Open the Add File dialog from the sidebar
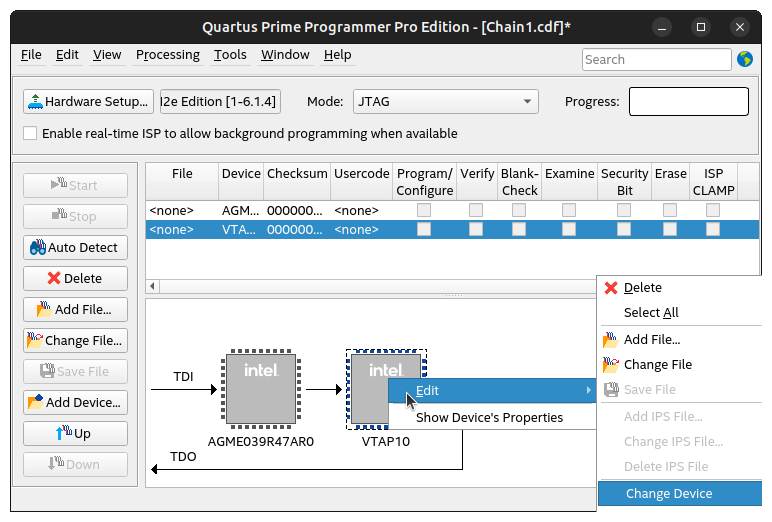This screenshot has width=772, height=522. click(76, 309)
